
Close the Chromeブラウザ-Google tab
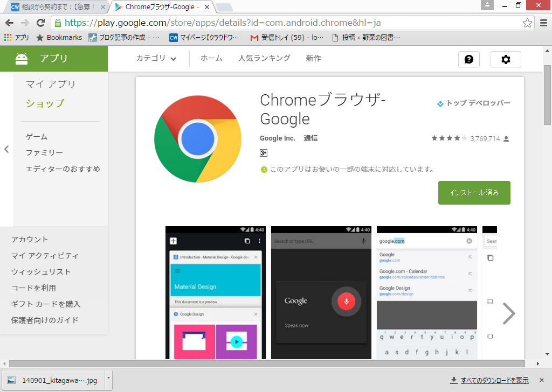click(207, 6)
